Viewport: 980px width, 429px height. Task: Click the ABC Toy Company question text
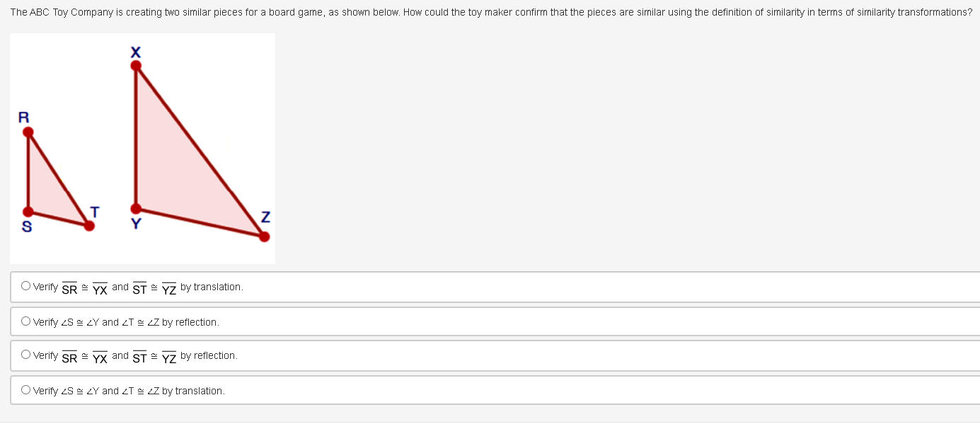coord(283,12)
